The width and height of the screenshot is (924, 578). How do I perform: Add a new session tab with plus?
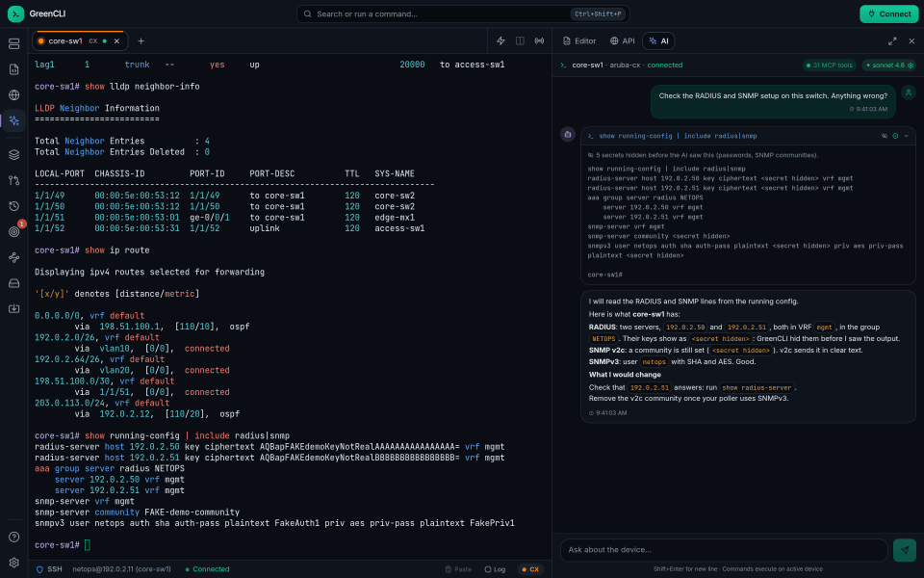click(x=141, y=41)
